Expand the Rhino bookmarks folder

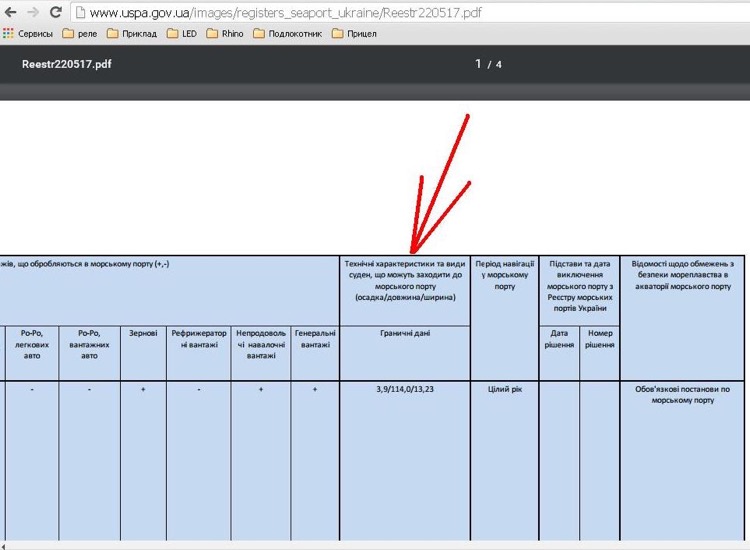226,33
